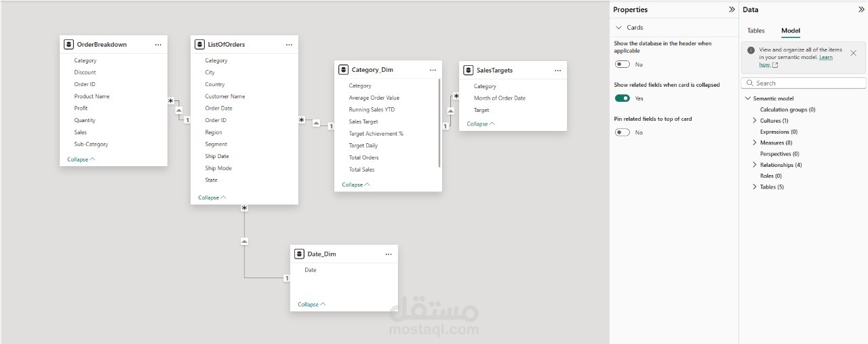Open the ListOfOrders card ellipsis menu
Screen dimensions: 868x344
tap(289, 45)
